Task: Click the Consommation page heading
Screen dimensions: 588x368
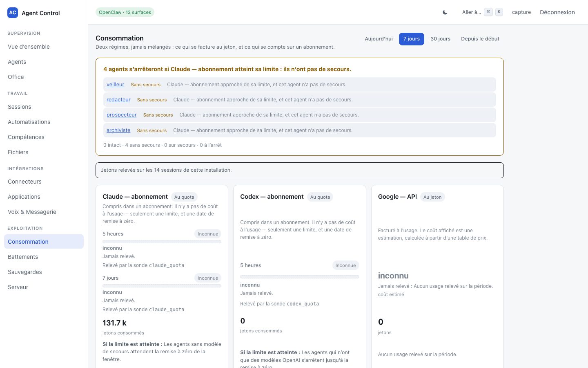Action: pos(120,38)
